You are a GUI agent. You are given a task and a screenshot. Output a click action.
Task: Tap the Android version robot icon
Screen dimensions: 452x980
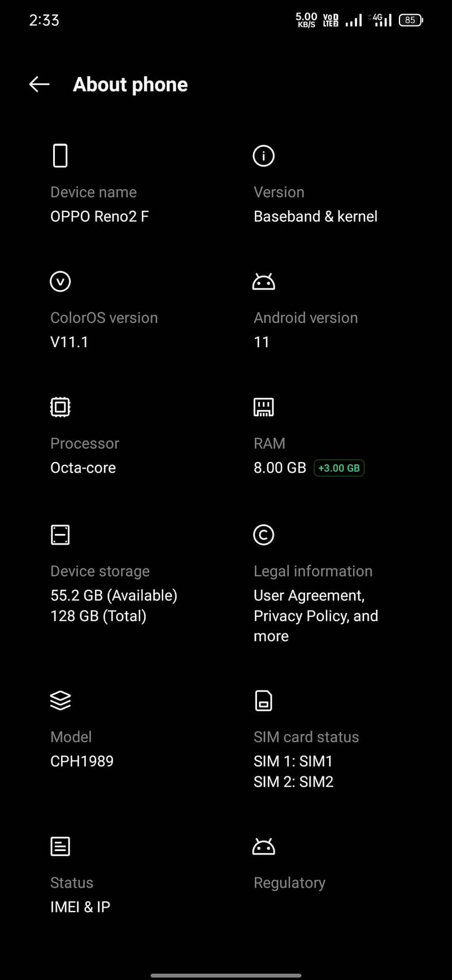point(263,281)
